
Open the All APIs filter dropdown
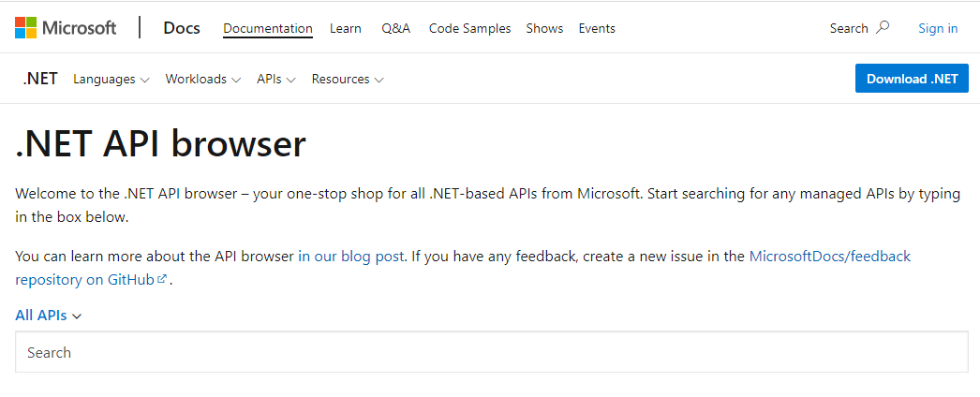pyautogui.click(x=48, y=316)
